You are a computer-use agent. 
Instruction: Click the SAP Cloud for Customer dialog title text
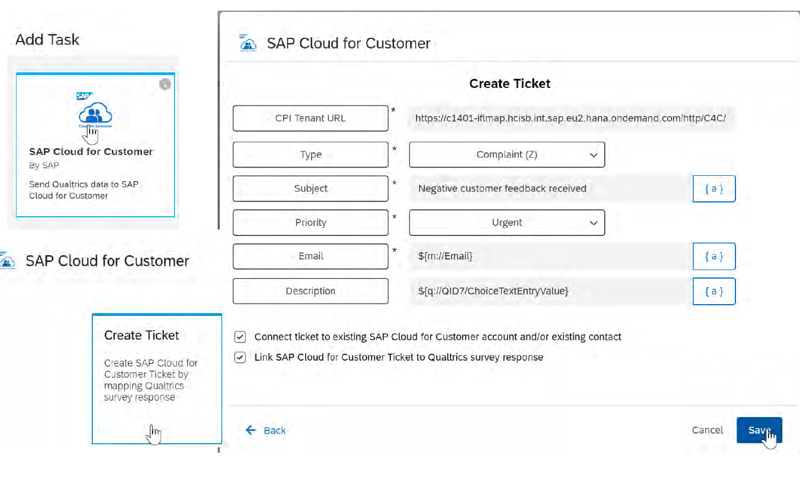(x=348, y=43)
